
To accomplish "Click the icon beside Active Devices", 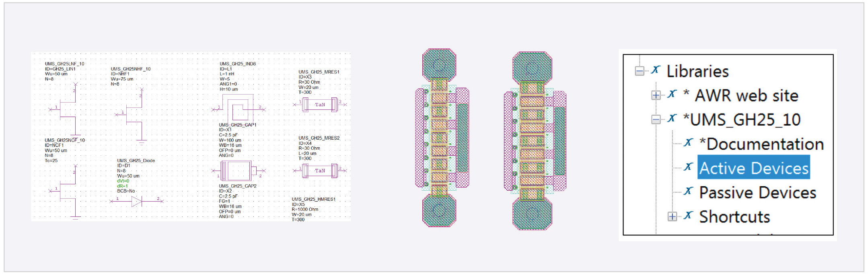I will pos(689,166).
